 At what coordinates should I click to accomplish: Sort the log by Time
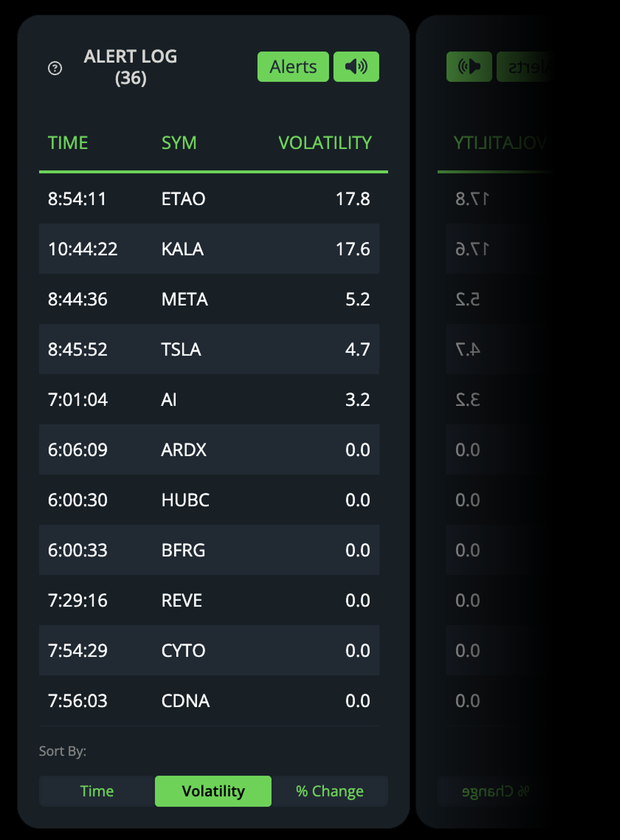click(97, 791)
